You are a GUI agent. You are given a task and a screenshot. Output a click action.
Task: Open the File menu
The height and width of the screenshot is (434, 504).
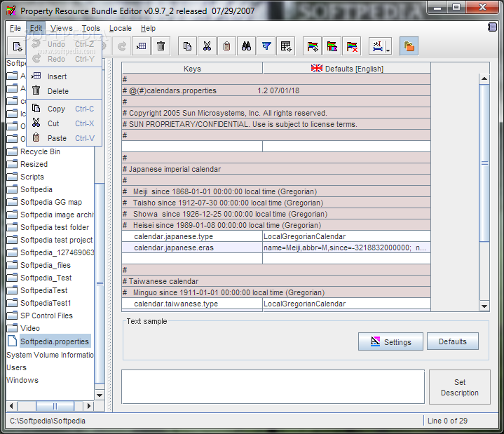(15, 28)
